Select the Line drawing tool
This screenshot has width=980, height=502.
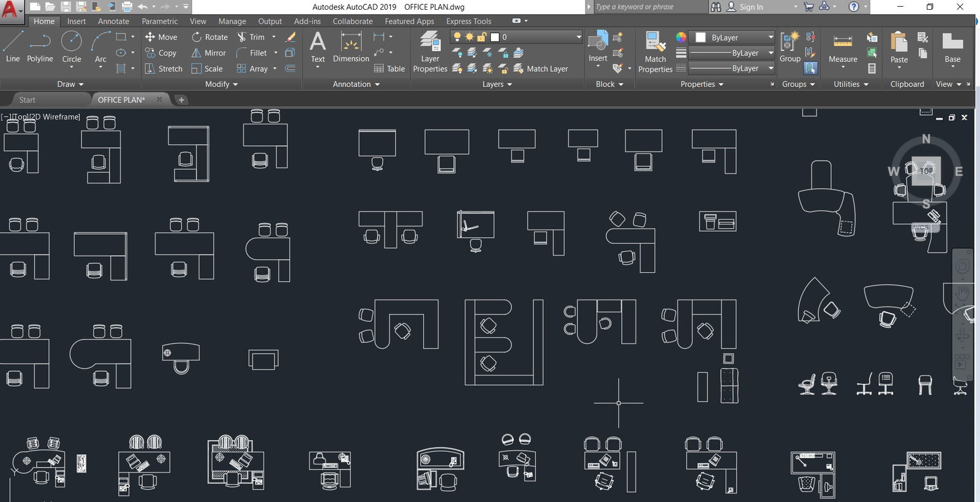pos(13,47)
